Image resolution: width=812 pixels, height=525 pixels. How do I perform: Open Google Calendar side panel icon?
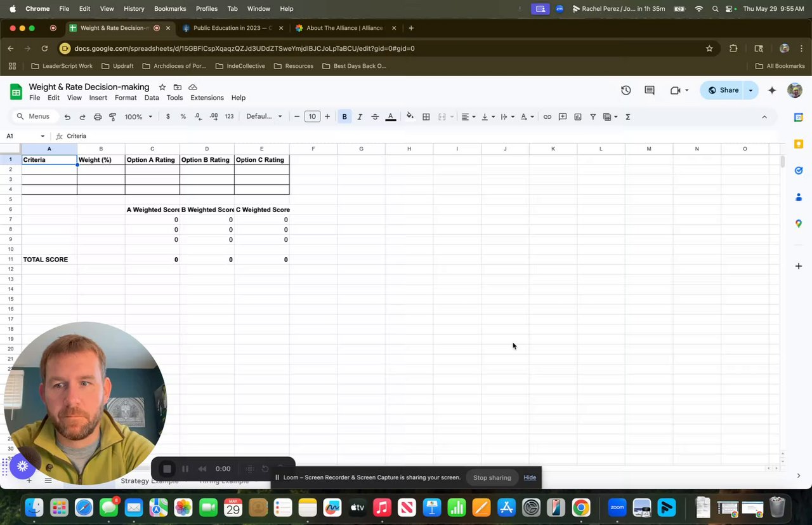799,117
